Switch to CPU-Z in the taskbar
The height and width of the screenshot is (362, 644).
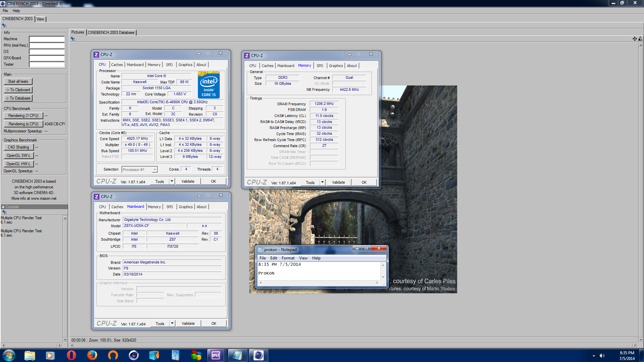pyautogui.click(x=216, y=355)
